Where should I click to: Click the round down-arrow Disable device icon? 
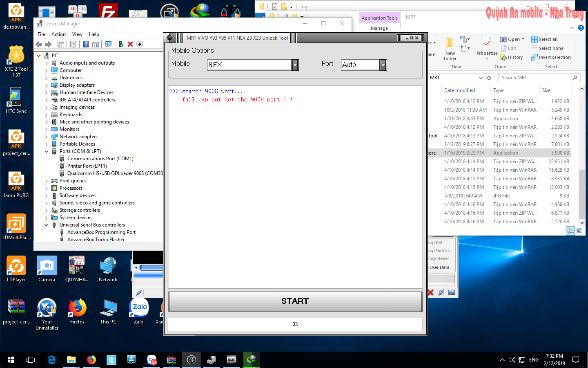(x=140, y=44)
